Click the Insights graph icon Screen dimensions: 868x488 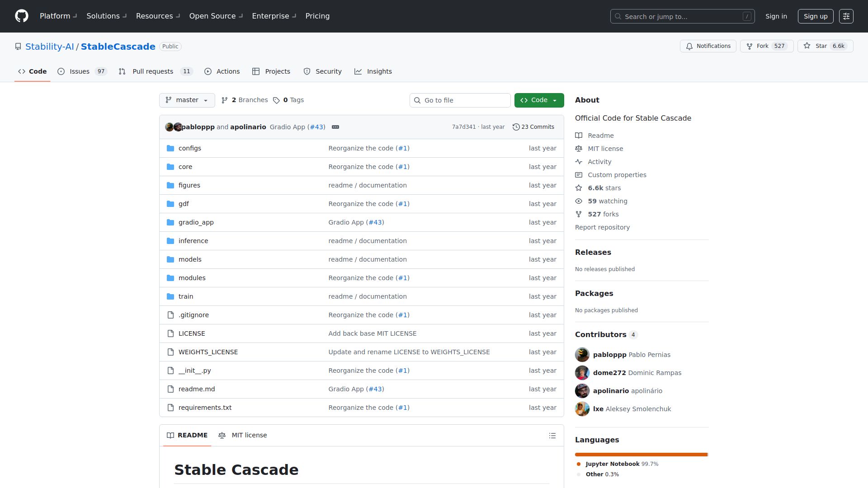pyautogui.click(x=358, y=71)
